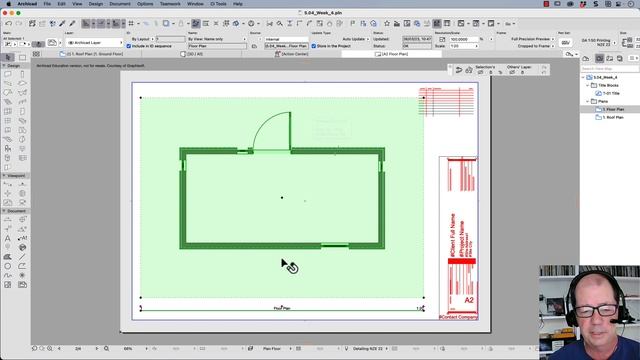Switch to the A2 Floor Plan tab

391,54
